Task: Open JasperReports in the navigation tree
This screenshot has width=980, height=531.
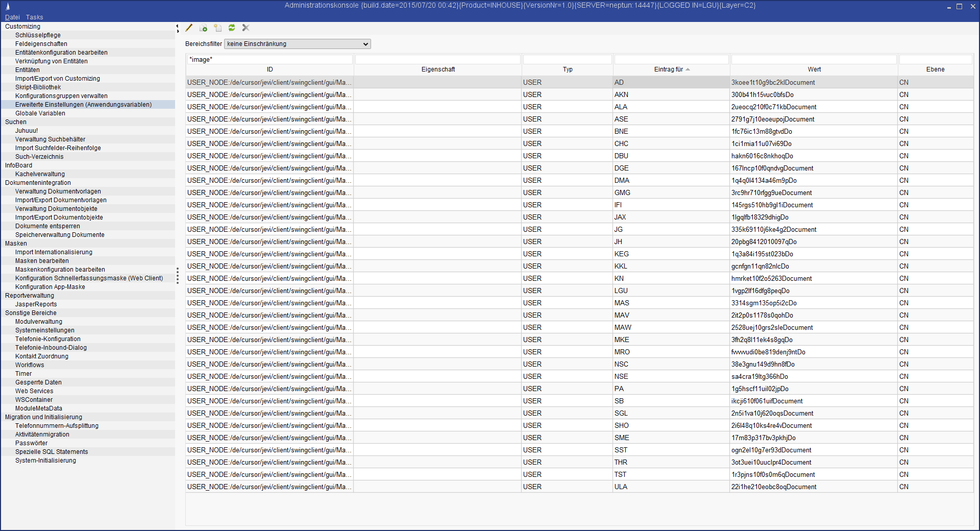Action: pyautogui.click(x=36, y=304)
